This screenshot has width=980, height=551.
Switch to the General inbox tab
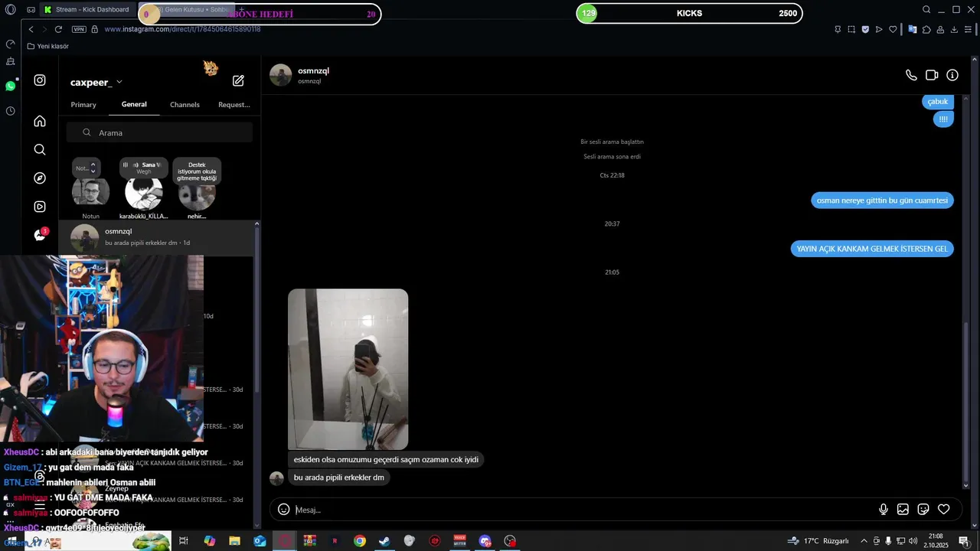(x=134, y=104)
